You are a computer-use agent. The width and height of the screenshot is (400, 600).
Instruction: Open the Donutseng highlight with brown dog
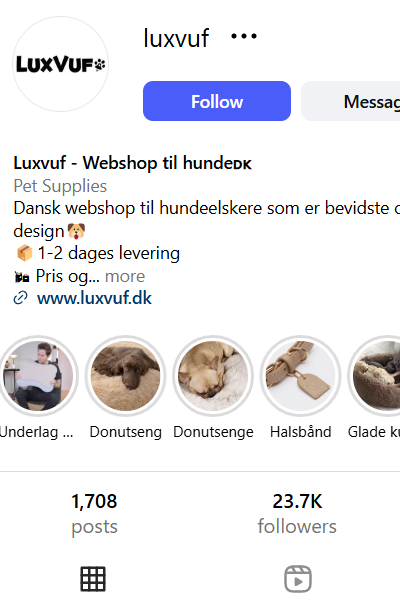point(126,376)
